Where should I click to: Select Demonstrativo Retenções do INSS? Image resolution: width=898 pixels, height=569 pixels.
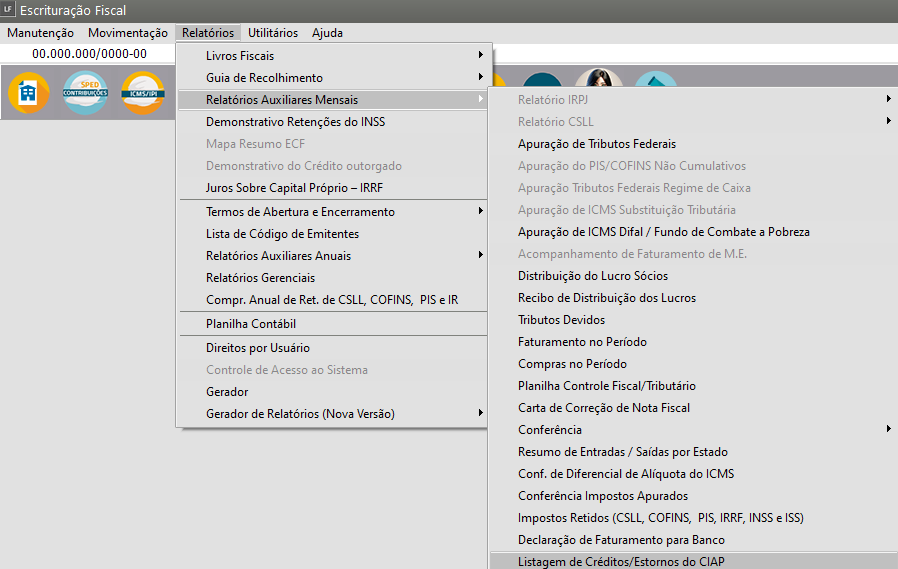pyautogui.click(x=295, y=122)
